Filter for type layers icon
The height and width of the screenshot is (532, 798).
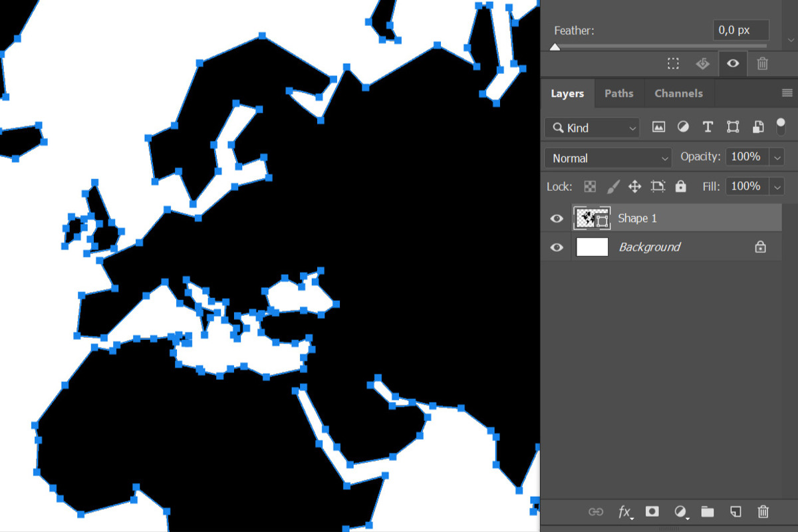[x=708, y=127]
